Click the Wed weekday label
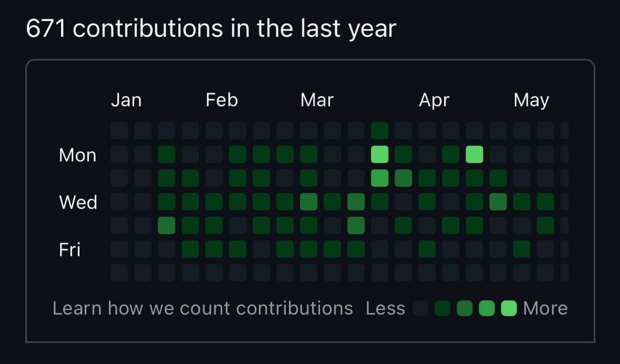620x364 pixels. click(78, 202)
